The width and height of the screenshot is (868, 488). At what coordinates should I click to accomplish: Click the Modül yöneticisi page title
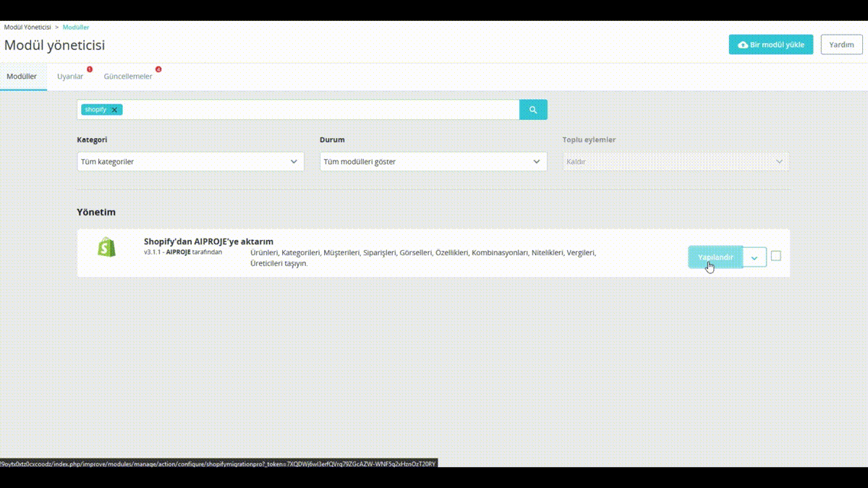tap(54, 46)
